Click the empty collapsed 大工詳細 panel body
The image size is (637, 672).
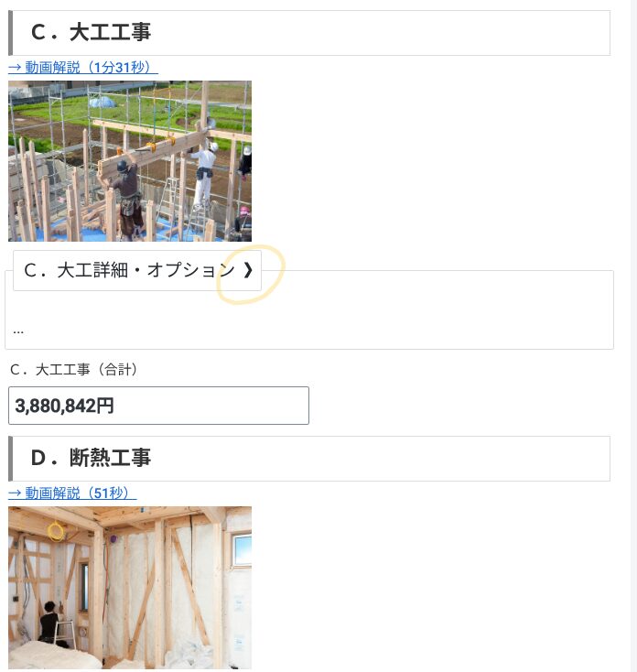click(x=308, y=320)
